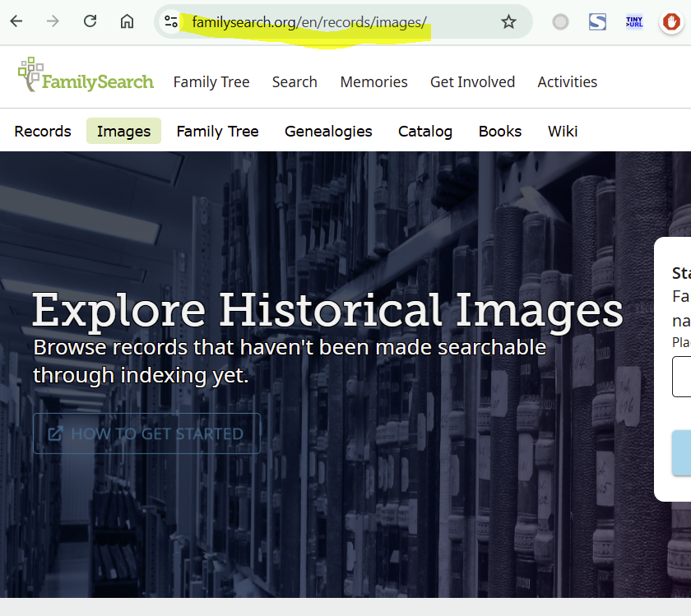Open the Activities top menu
The image size is (691, 616).
[x=567, y=82]
